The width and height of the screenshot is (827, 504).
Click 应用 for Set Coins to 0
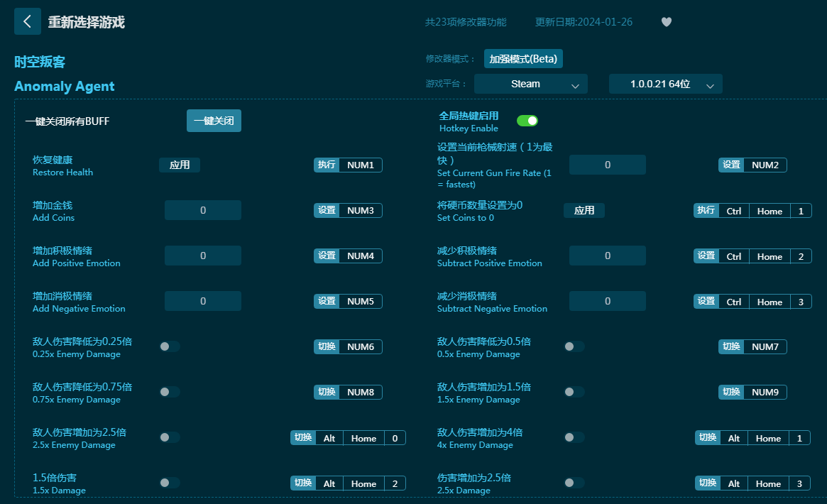[x=584, y=210]
